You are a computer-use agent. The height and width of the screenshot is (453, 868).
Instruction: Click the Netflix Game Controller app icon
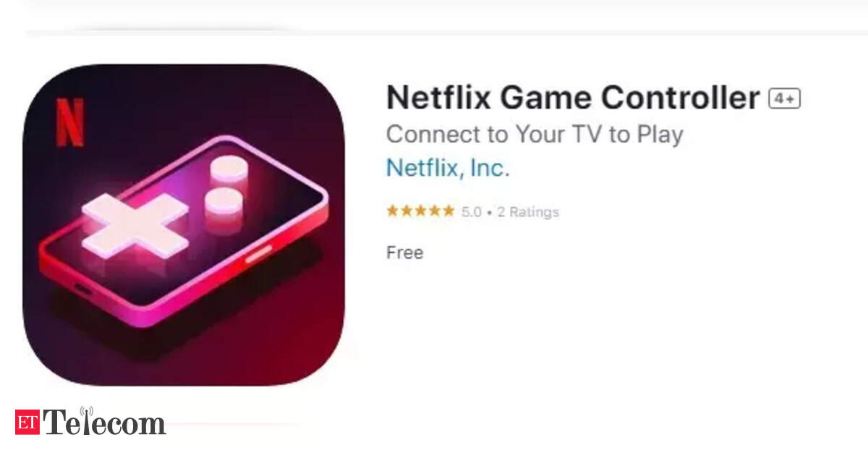[184, 225]
